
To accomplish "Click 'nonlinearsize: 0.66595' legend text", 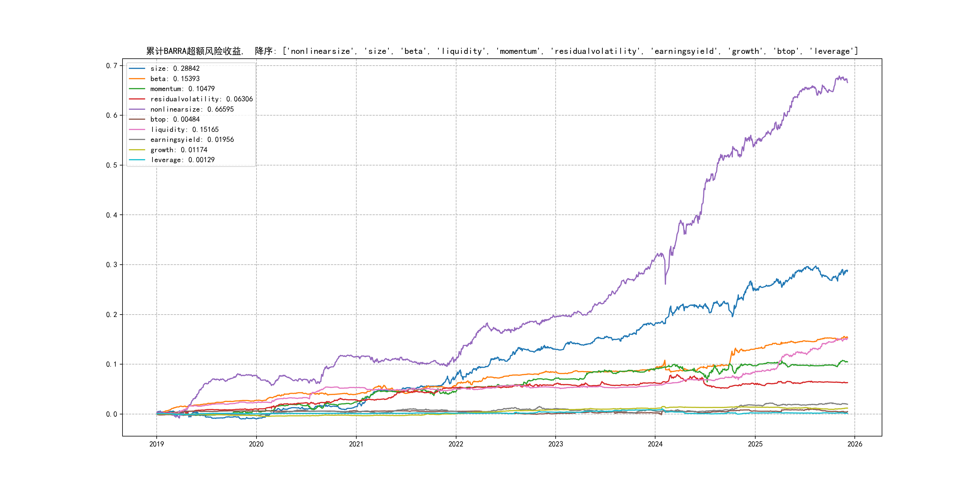I will (192, 109).
